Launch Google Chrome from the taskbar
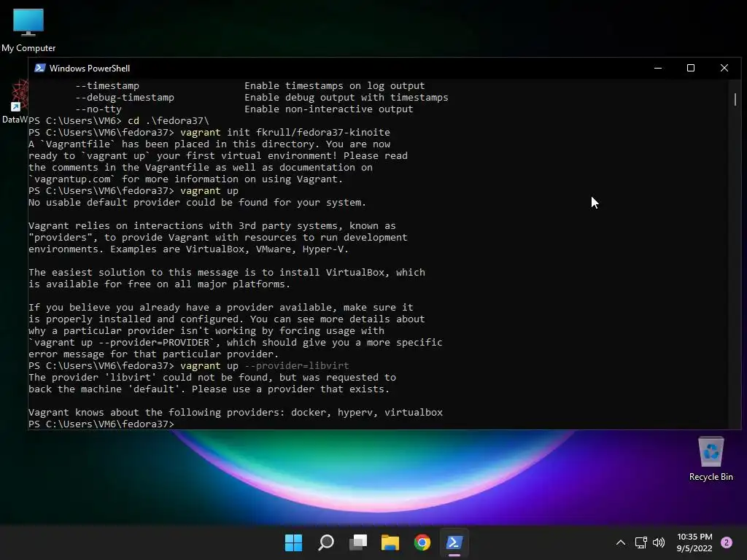 tap(422, 542)
